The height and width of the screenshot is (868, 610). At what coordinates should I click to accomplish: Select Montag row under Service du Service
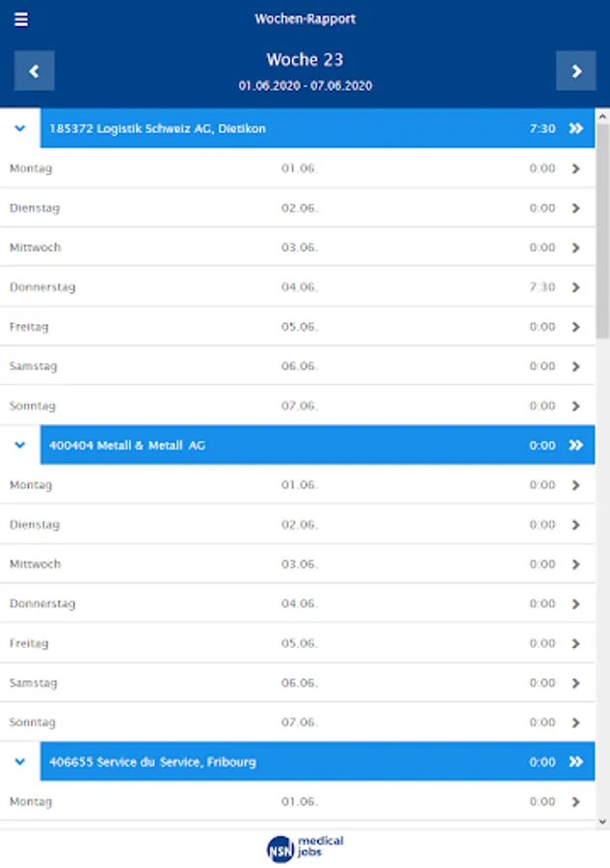coord(289,801)
